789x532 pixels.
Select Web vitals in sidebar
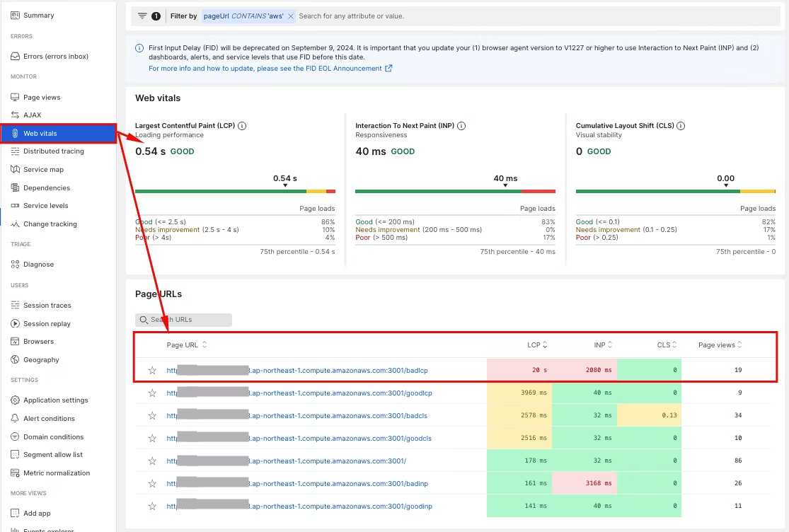pos(58,133)
